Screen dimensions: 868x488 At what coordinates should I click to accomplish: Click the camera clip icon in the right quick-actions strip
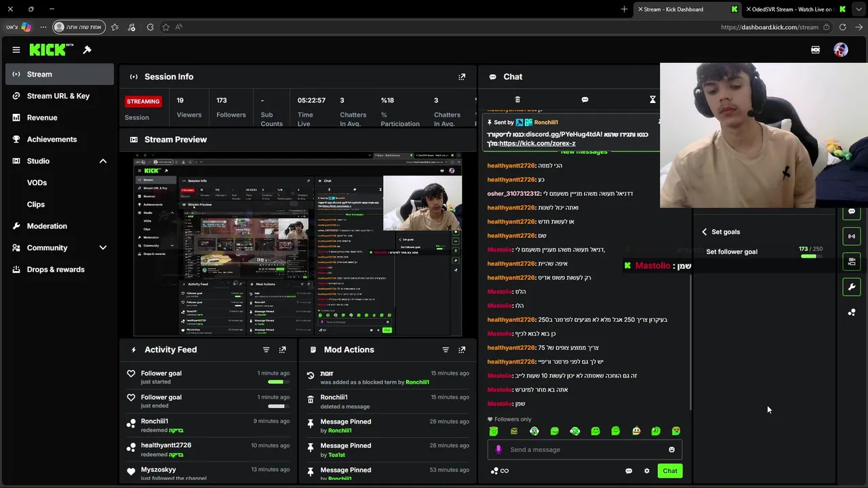click(x=852, y=262)
